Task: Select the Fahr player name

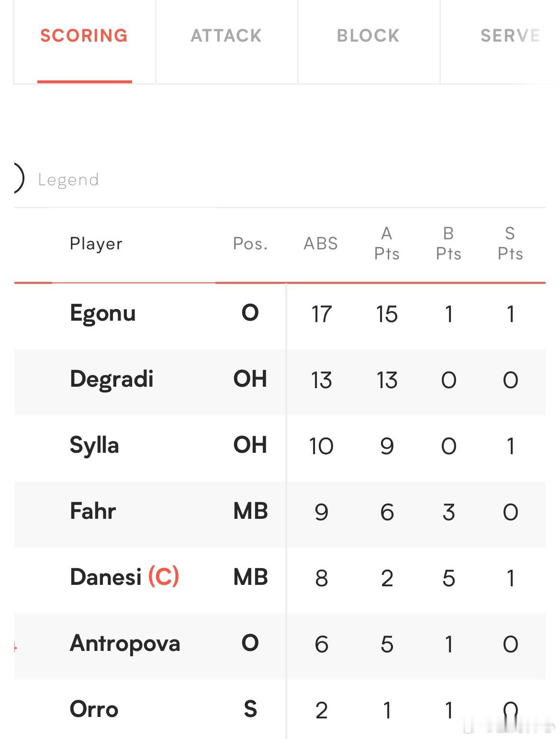Action: [x=93, y=511]
